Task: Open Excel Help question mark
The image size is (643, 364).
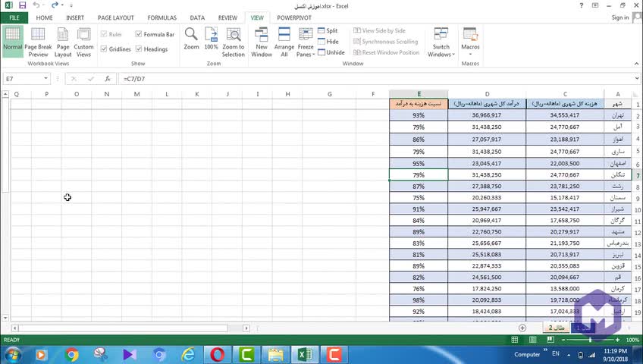Action: pos(581,5)
